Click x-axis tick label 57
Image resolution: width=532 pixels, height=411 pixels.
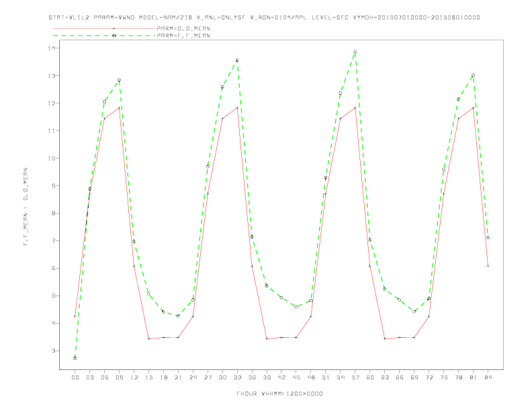click(x=355, y=377)
